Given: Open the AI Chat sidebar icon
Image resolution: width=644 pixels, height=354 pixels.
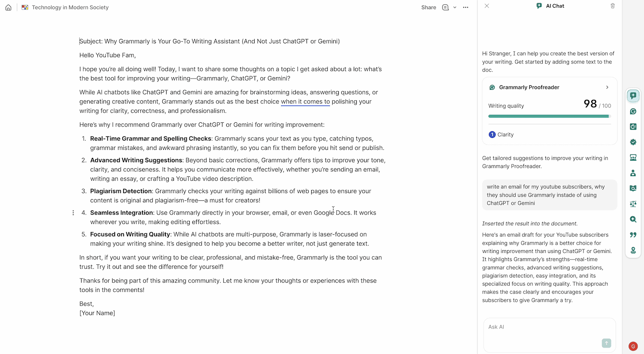Looking at the screenshot, I should [x=633, y=96].
